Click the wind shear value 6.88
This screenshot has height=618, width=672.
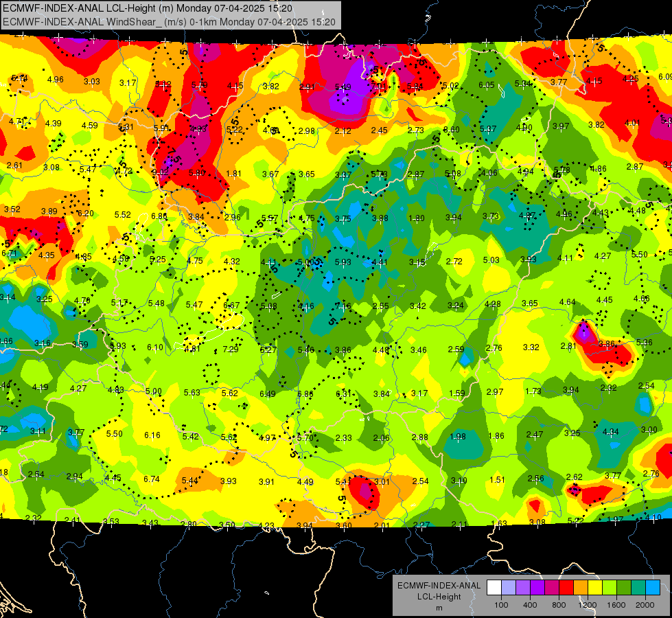pos(159,216)
